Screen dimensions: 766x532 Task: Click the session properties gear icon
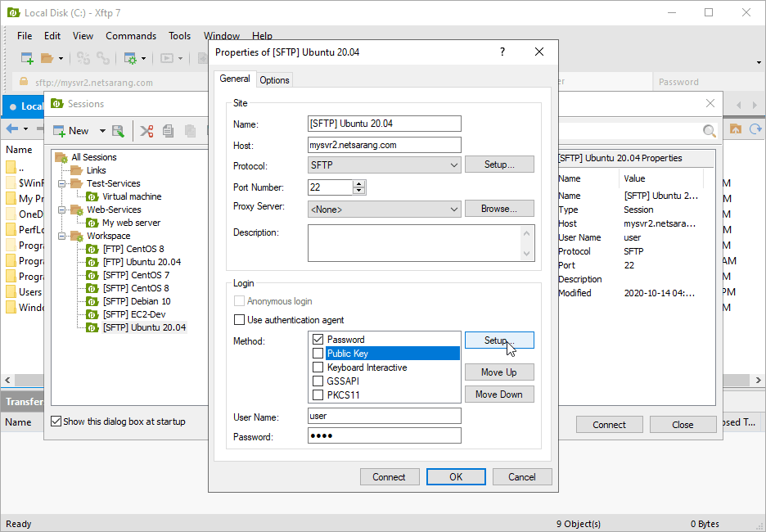click(x=130, y=59)
